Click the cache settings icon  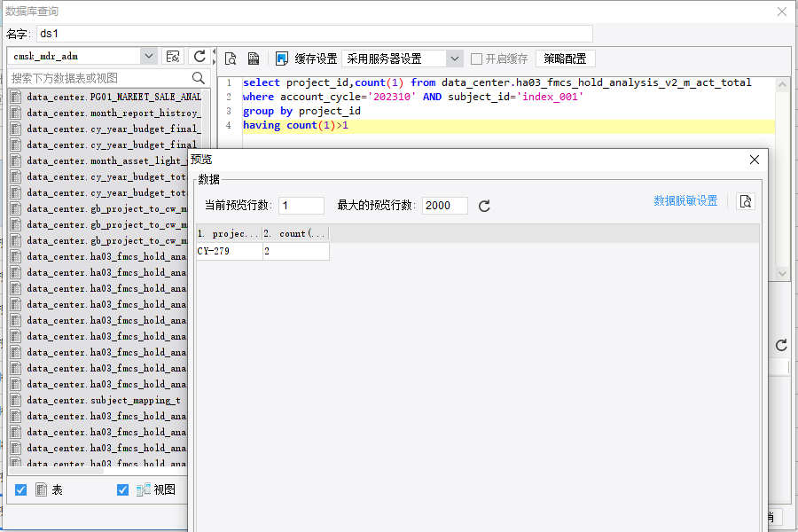(x=281, y=59)
